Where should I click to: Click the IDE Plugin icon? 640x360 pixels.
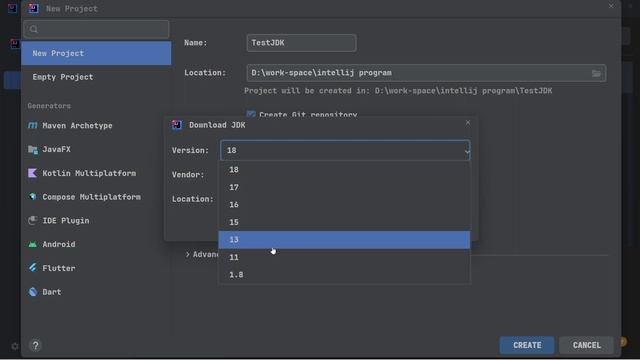point(33,220)
